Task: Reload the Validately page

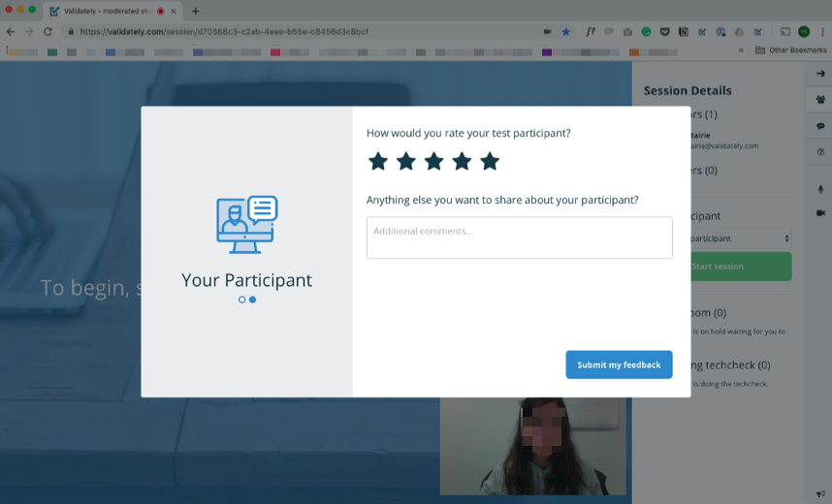Action: 48,32
